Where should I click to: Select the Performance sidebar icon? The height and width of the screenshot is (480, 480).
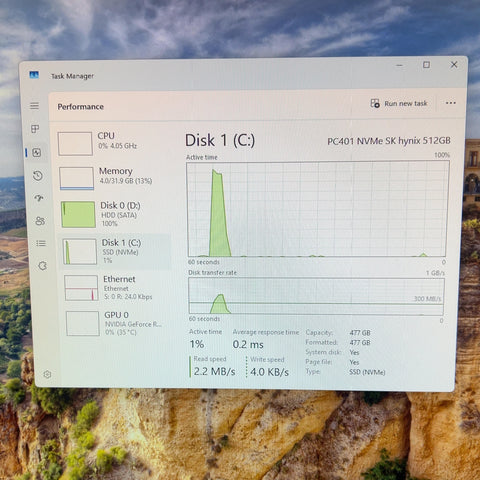point(36,153)
